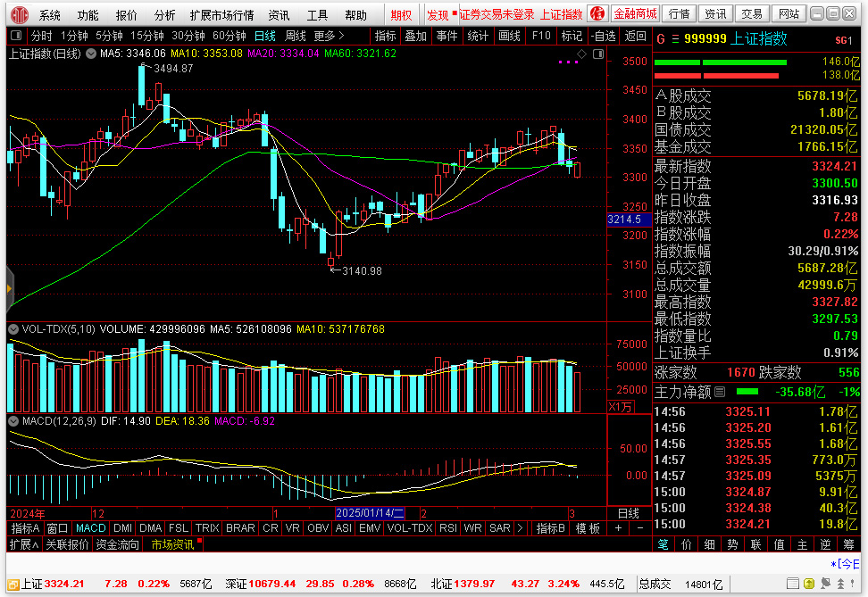868x597 pixels.
Task: Open the 模板 template menu
Action: pos(588,528)
